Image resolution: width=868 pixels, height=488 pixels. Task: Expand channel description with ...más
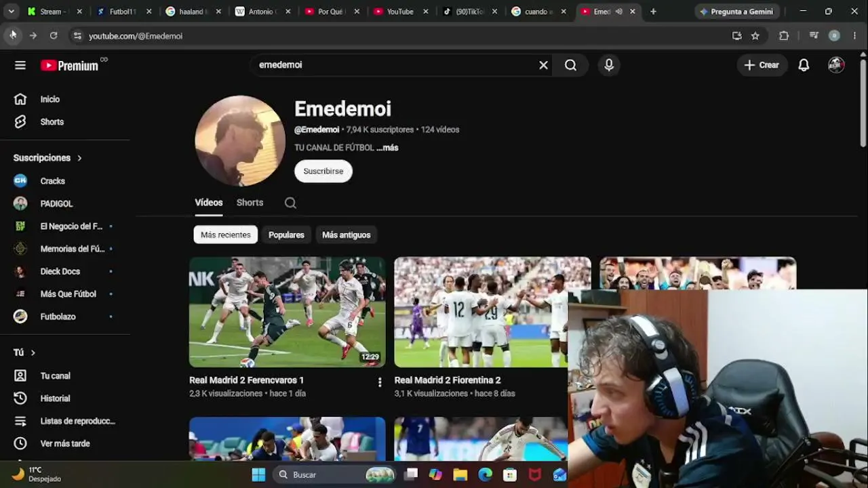[x=387, y=148]
